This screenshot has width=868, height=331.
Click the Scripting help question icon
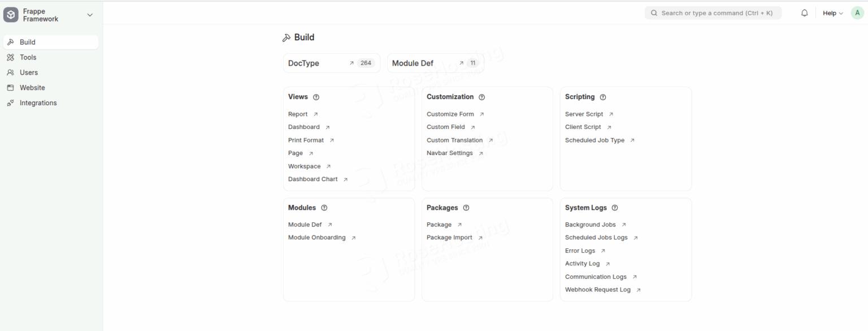coord(603,97)
